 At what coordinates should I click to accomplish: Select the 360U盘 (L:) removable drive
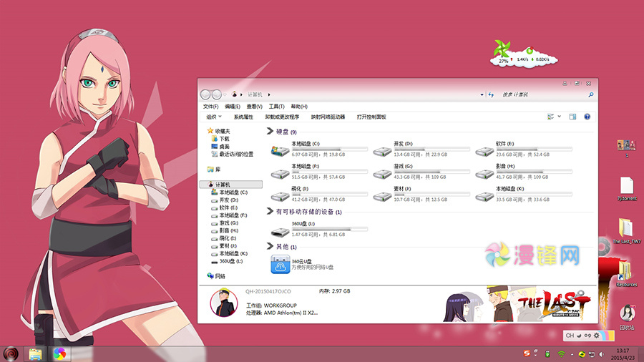[x=318, y=230]
